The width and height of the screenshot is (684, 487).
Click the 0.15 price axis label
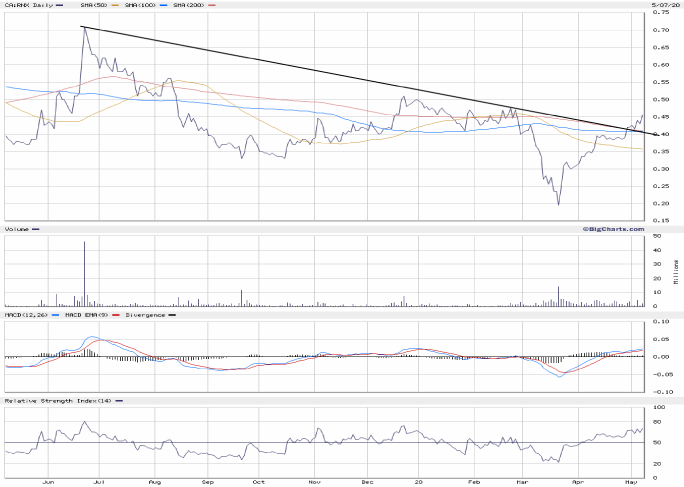[x=661, y=220]
